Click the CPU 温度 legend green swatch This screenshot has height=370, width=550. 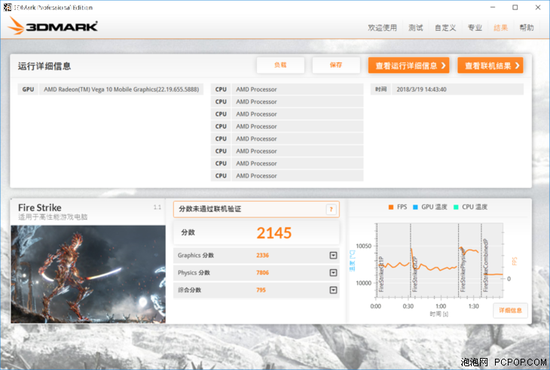[456, 207]
